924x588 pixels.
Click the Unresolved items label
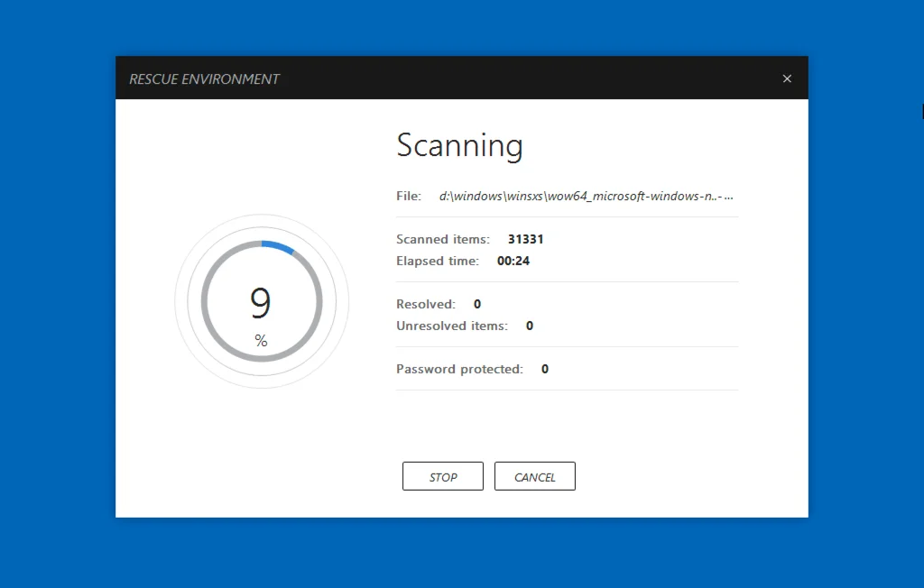pos(452,326)
